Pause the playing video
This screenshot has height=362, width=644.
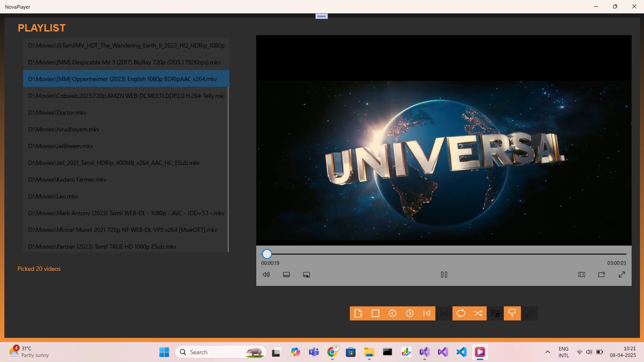click(443, 275)
